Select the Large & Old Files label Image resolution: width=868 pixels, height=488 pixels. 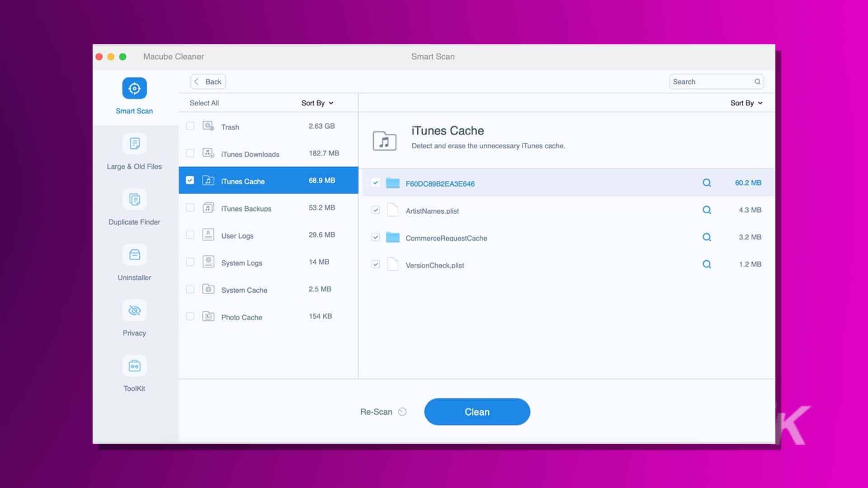coord(134,166)
